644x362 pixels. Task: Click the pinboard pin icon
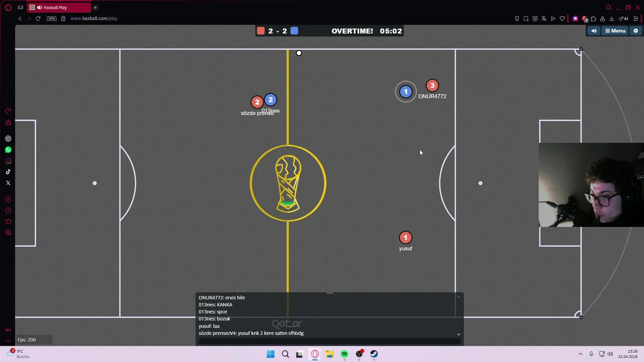(517, 19)
